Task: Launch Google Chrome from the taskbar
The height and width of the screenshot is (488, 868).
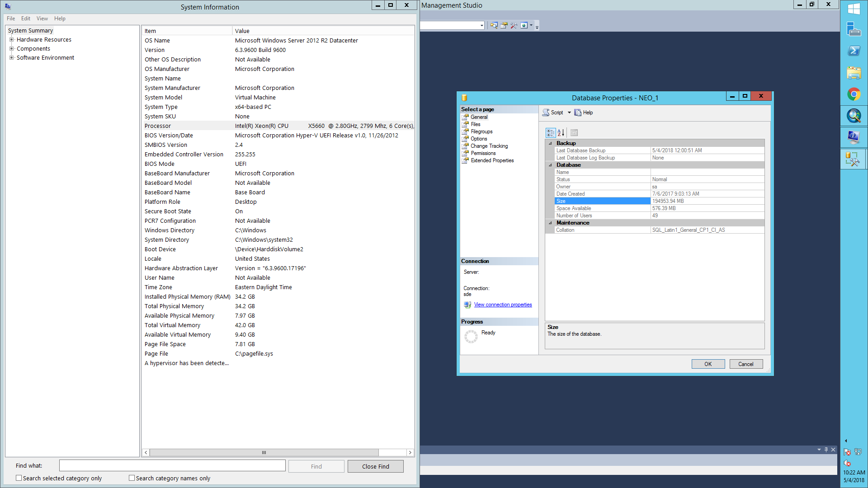Action: point(854,94)
